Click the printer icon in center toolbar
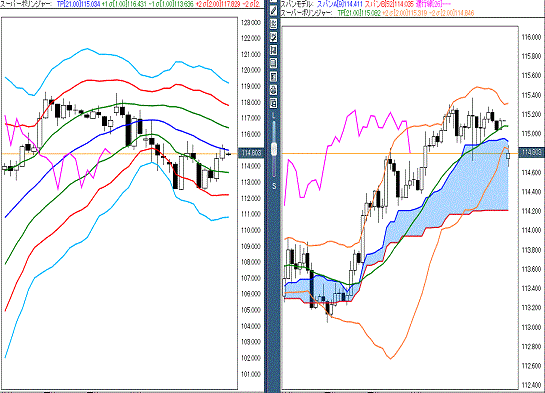Viewport: 545px width, 393px height. 274,90
